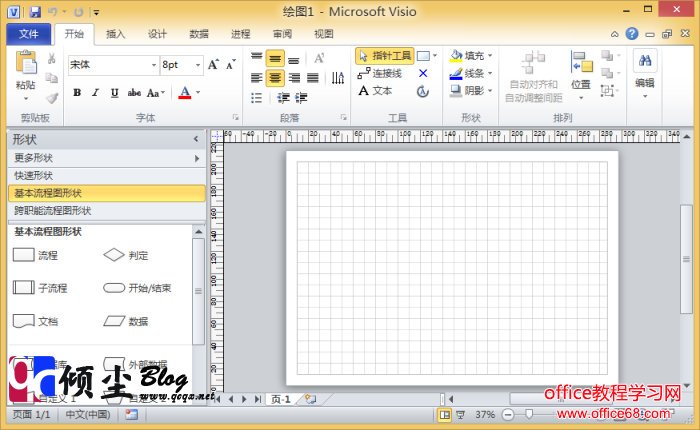
Task: Click the Save icon in quick access toolbar
Action: (35, 12)
